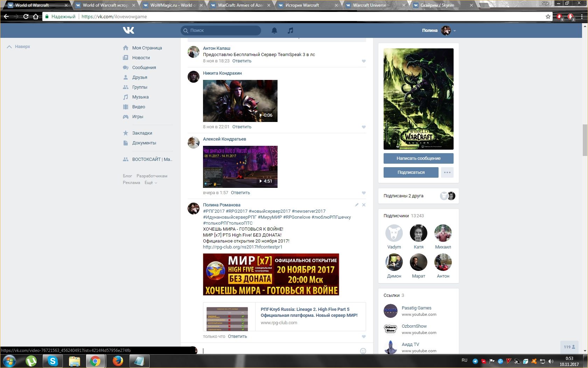Open File Explorer from the taskbar
Viewport: 588px width, 368px height.
point(75,361)
